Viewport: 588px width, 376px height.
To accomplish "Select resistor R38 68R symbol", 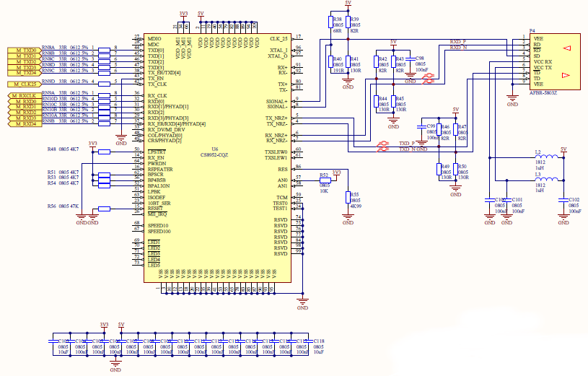I will [330, 22].
